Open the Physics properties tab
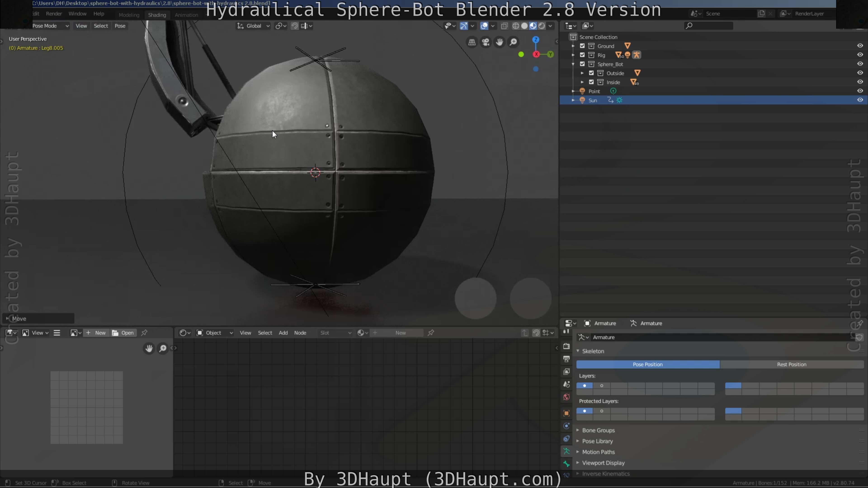 [566, 426]
